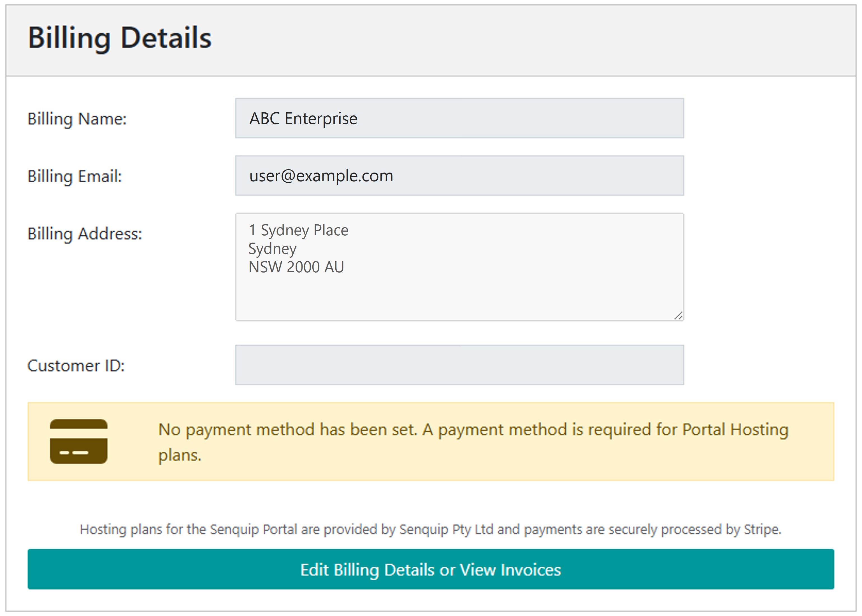Click the Billing Address label

(x=85, y=234)
